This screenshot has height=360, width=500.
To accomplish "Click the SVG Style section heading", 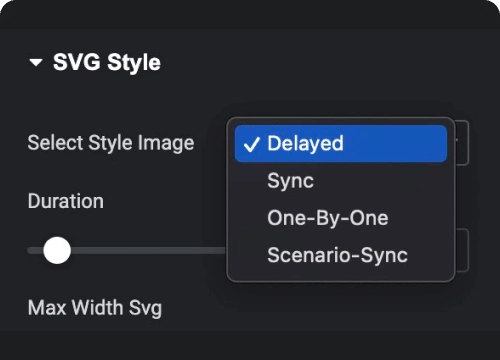I will click(107, 62).
